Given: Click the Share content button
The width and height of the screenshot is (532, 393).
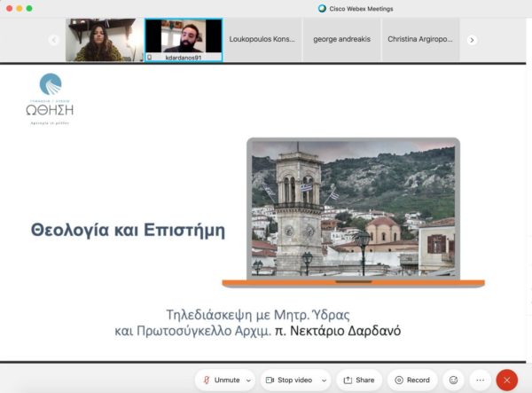Looking at the screenshot, I should click(359, 380).
